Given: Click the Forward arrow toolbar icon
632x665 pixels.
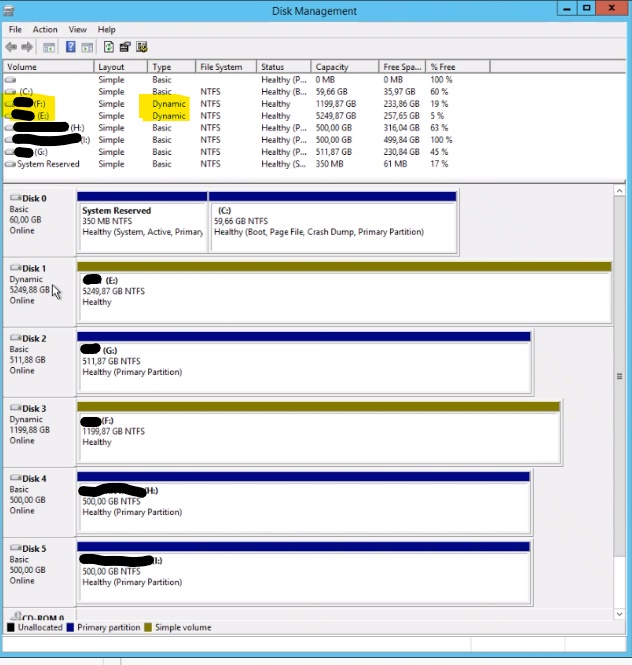Looking at the screenshot, I should (27, 47).
